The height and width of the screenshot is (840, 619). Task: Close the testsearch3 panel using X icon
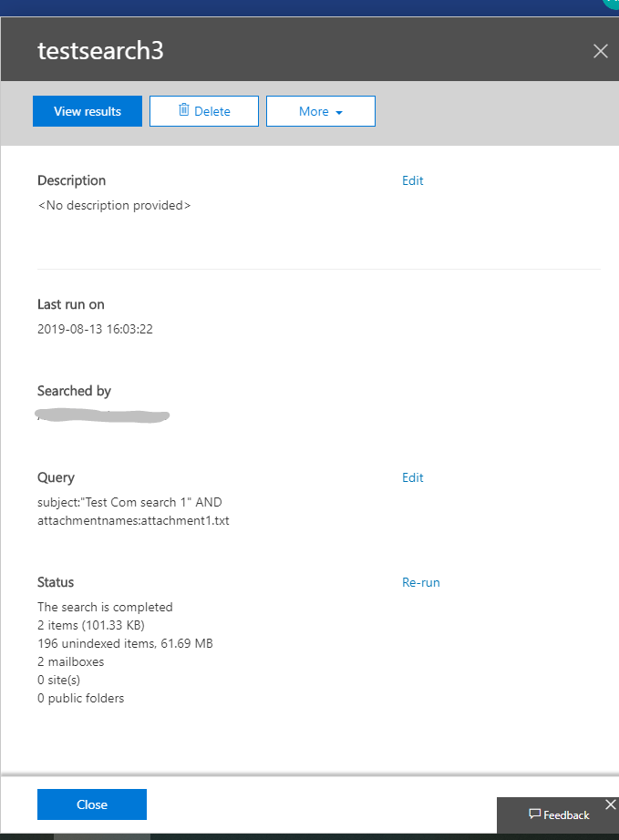tap(600, 51)
